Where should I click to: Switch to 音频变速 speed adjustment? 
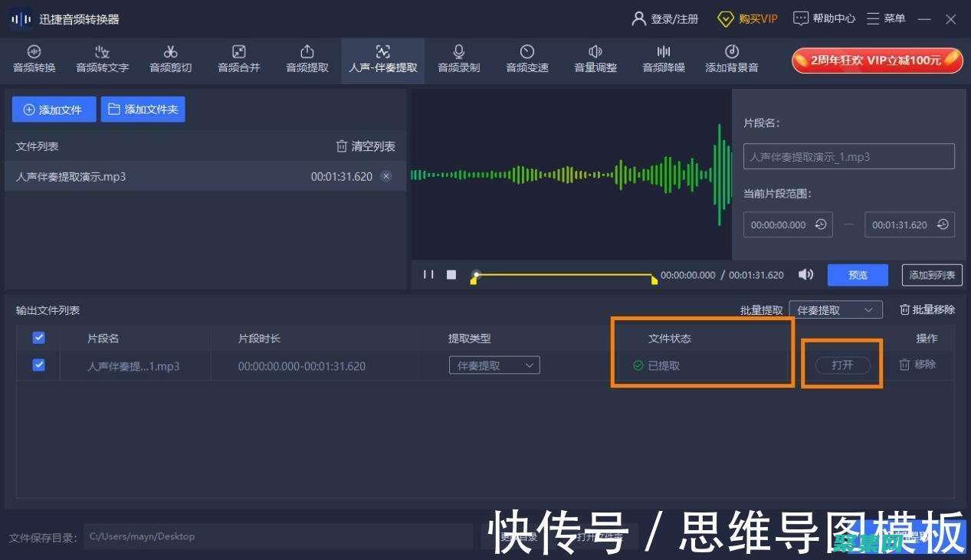527,60
